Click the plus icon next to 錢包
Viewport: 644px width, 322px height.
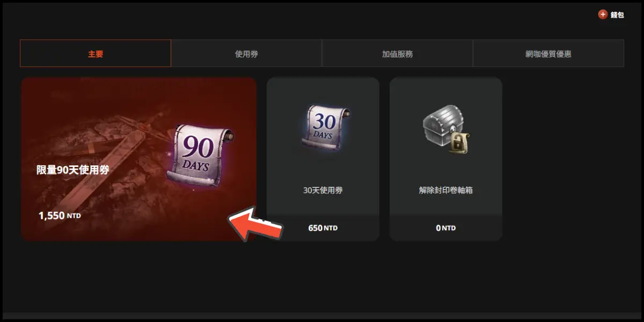603,14
